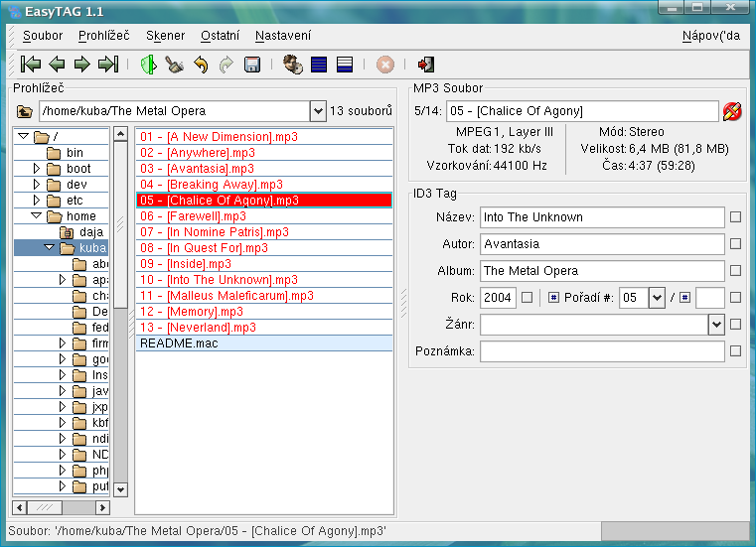Click the quit (exit door) toolbar icon
Viewport: 756px width, 547px height.
pyautogui.click(x=426, y=65)
